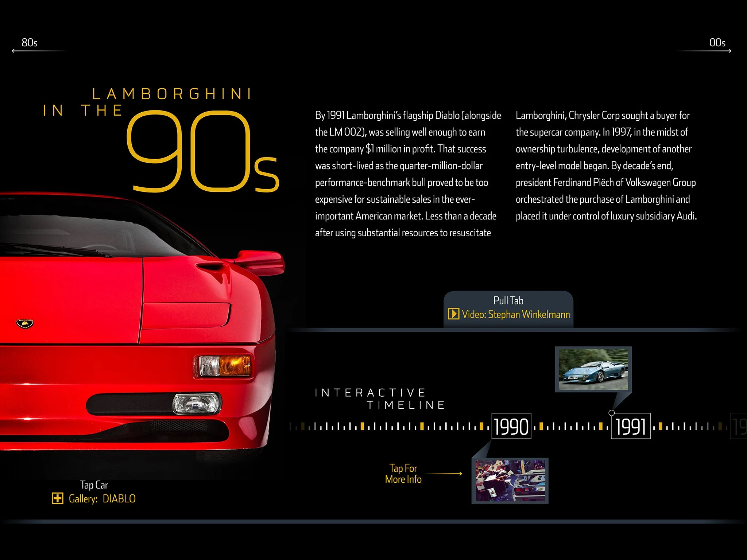Click the Tap For More Info label
Image resolution: width=747 pixels, height=560 pixels.
tap(403, 474)
